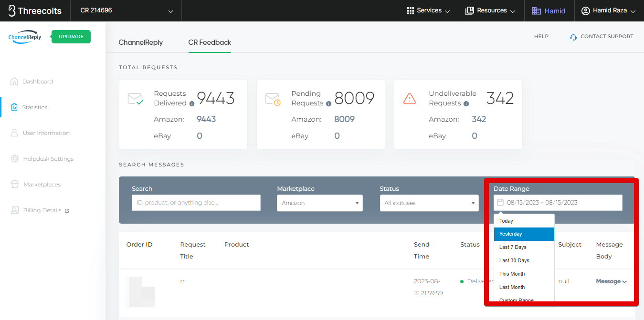Click the Search messages input field
This screenshot has height=320, width=644.
[196, 203]
